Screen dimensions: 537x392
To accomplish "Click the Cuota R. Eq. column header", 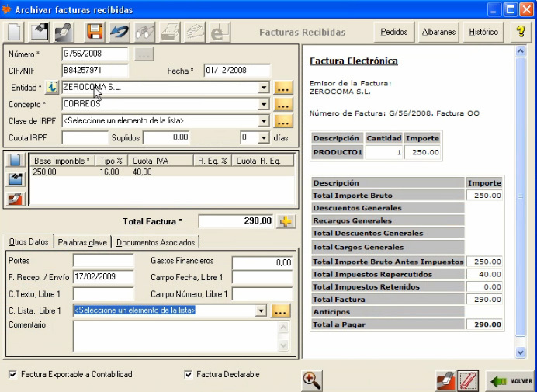I will coord(262,161).
